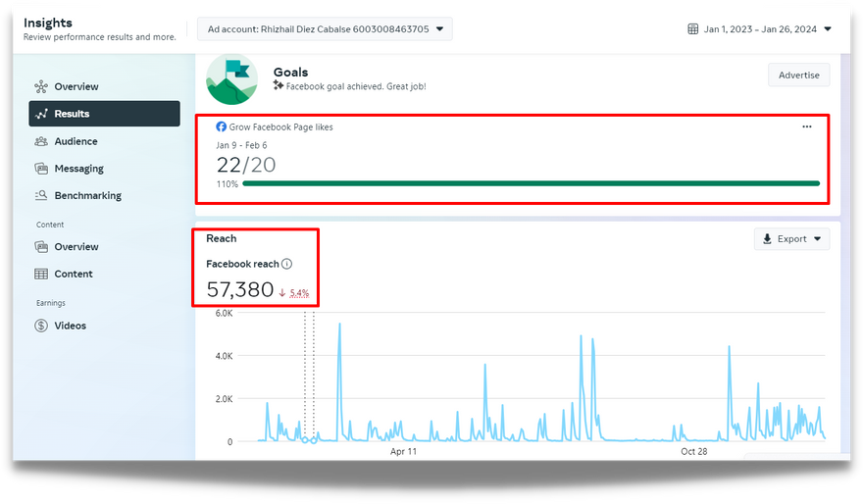The height and width of the screenshot is (504, 863).
Task: Click the Benchmarking search-list icon
Action: (x=41, y=195)
